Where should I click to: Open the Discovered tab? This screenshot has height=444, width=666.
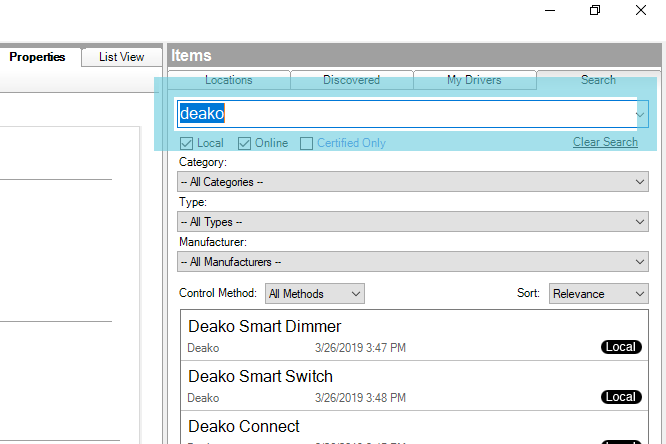click(351, 80)
